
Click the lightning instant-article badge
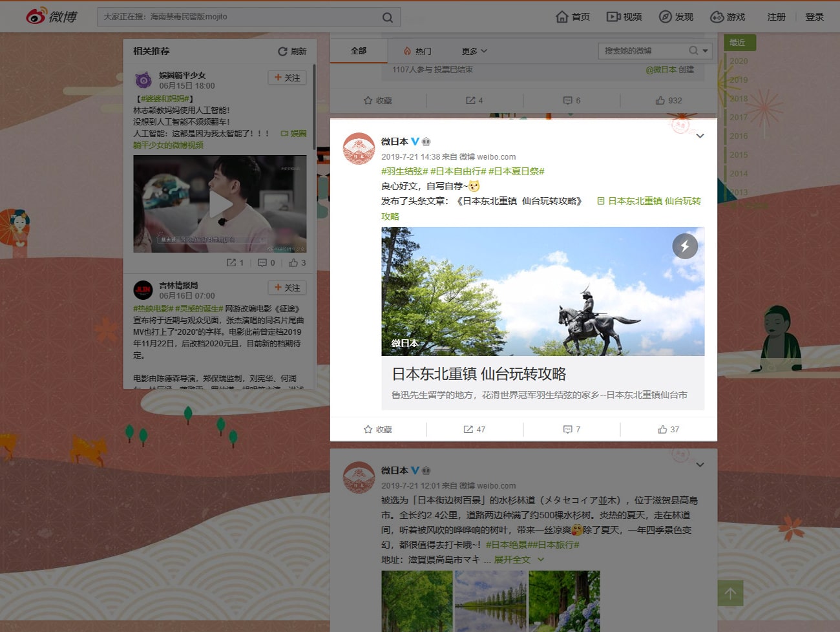[x=685, y=246]
